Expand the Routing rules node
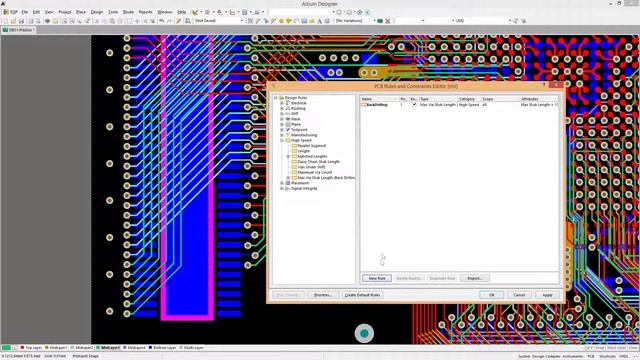Image resolution: width=640 pixels, height=360 pixels. tap(282, 109)
